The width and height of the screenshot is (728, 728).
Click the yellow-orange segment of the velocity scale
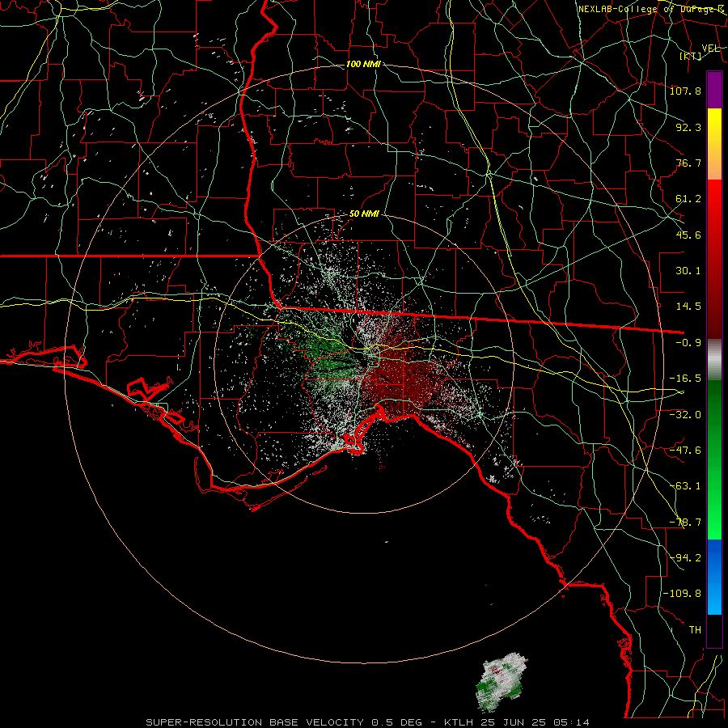tap(714, 144)
